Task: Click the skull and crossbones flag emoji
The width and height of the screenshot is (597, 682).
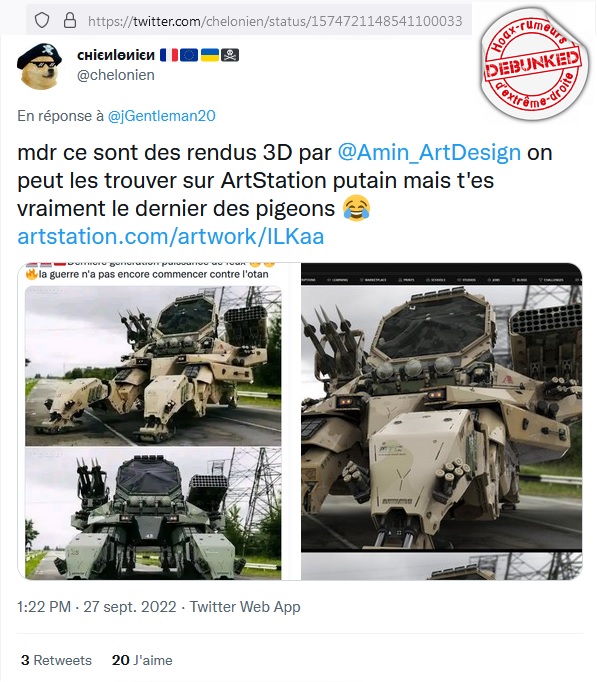Action: pos(230,55)
